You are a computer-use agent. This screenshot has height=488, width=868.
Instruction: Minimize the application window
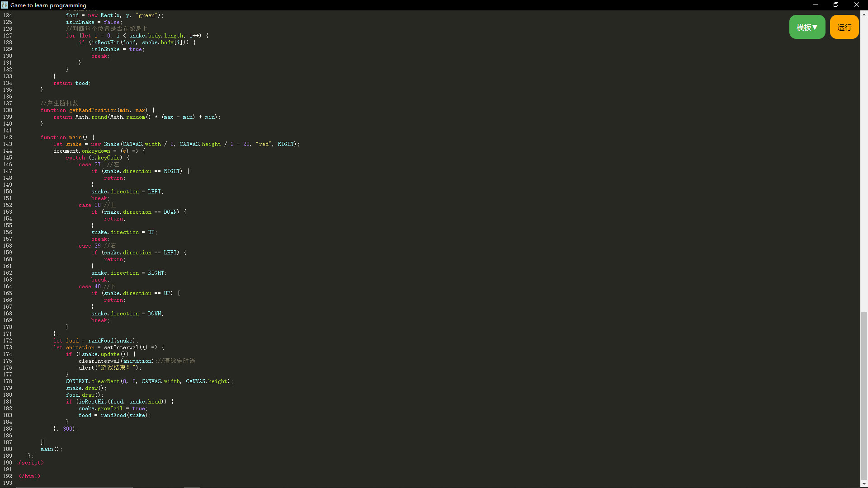[815, 5]
